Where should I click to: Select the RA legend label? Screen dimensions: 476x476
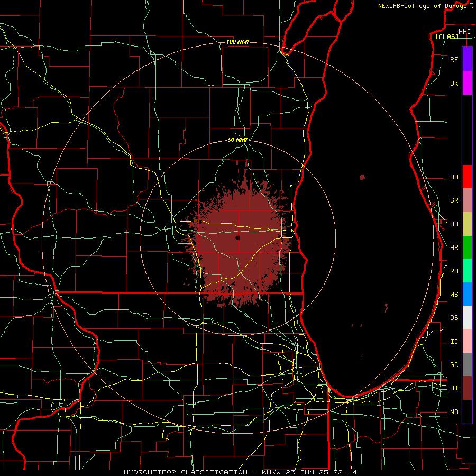[454, 271]
